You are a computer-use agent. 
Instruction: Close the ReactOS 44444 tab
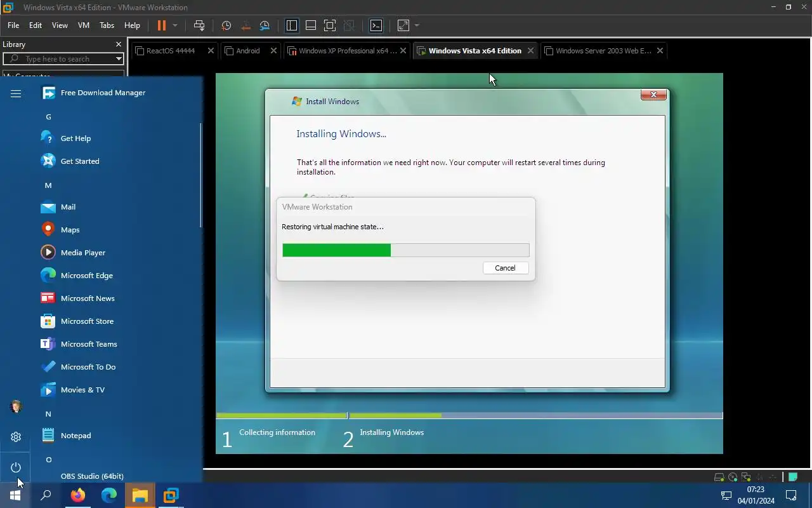(x=211, y=51)
